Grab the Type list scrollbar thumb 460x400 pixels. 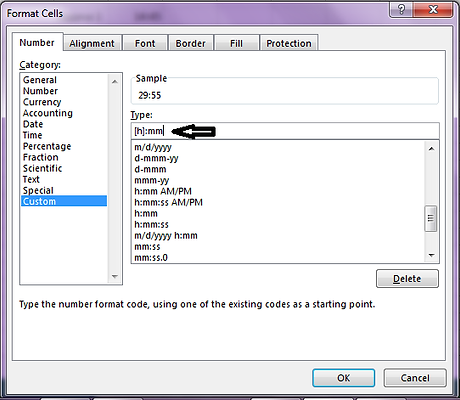click(431, 218)
